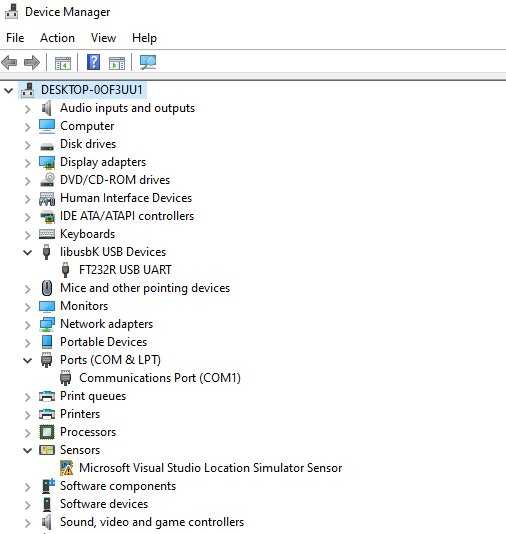Select Mice and other pointing devices label

pos(145,288)
